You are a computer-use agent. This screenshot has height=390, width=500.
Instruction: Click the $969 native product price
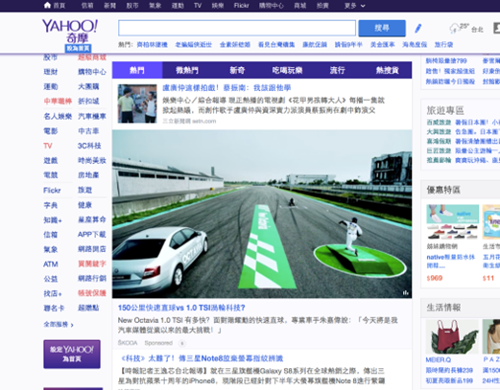pos(434,278)
